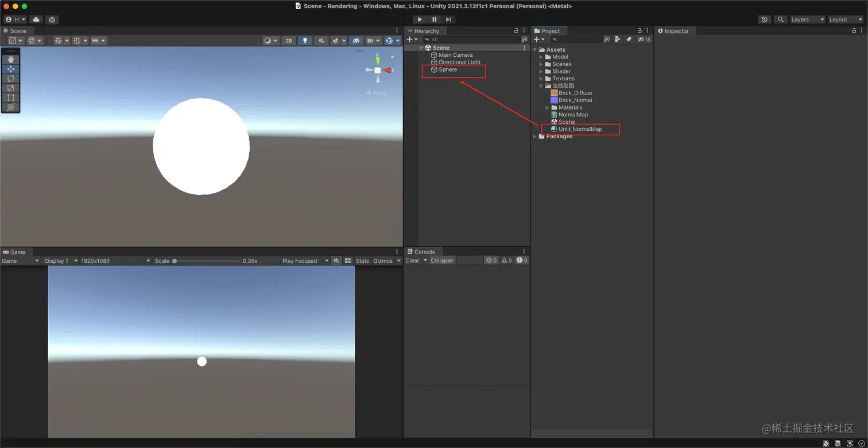Toggle scene lighting bulb

coord(305,41)
